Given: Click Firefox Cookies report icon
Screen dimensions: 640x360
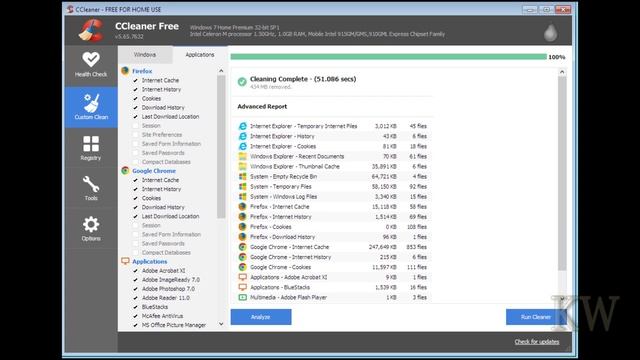Looking at the screenshot, I should click(x=242, y=227).
